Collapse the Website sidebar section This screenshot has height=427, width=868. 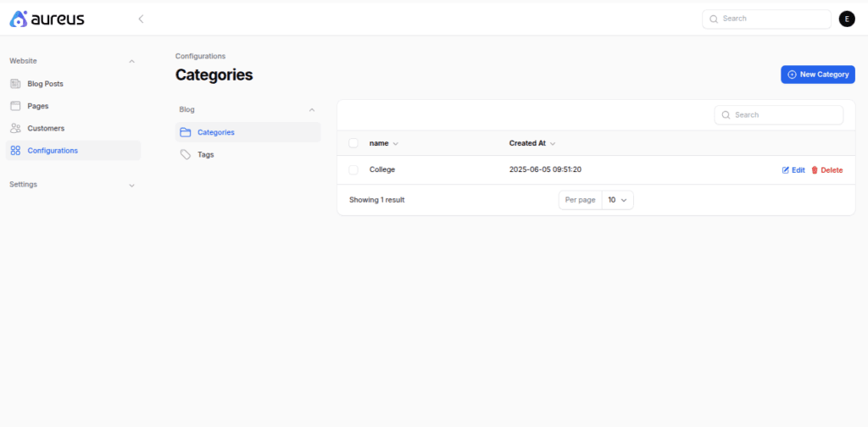[x=131, y=61]
